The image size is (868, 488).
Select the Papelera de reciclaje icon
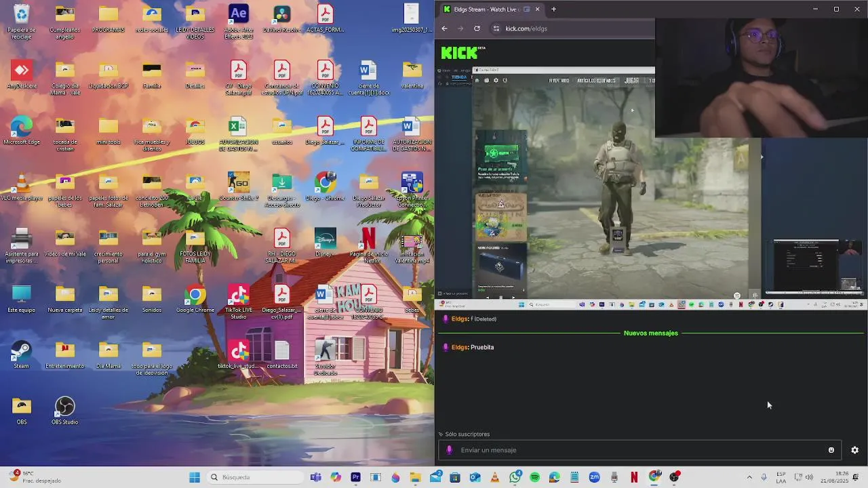coord(22,22)
